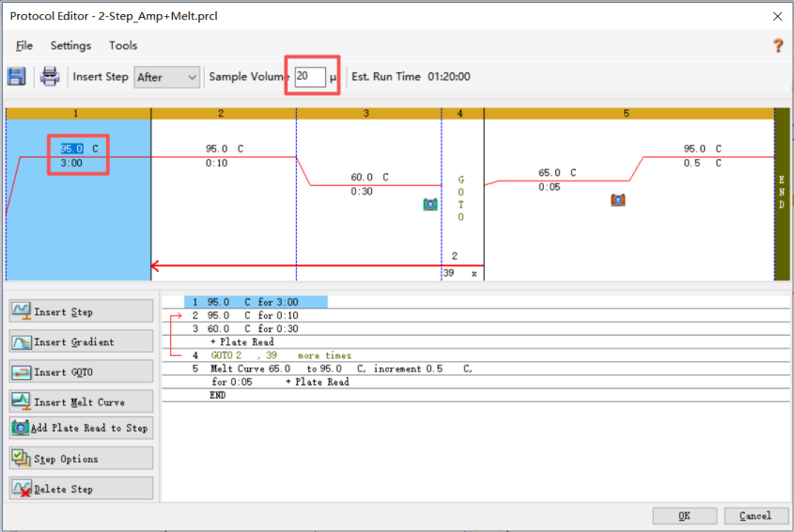Click the Cancel button
Viewport: 794px width, 532px height.
click(755, 515)
